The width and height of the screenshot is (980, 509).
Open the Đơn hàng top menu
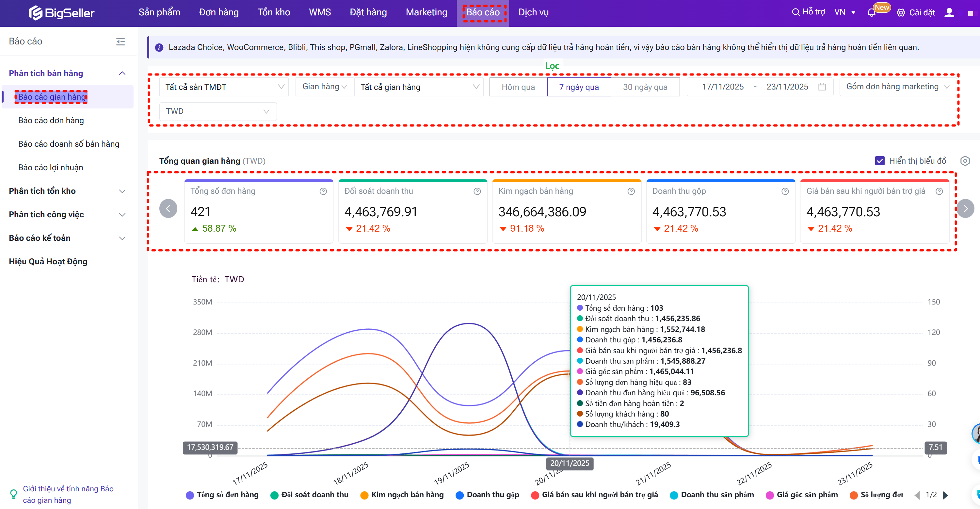coord(218,12)
